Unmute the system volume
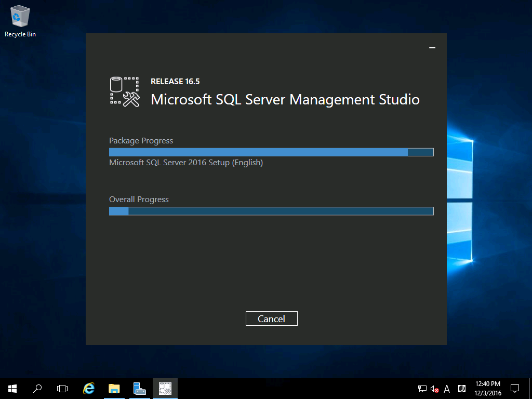The height and width of the screenshot is (399, 532). 433,388
